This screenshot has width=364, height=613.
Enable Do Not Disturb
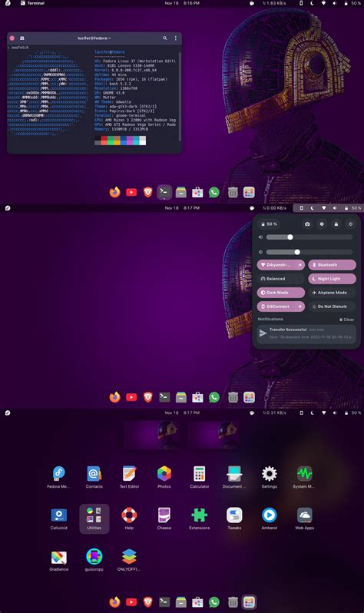coord(333,306)
